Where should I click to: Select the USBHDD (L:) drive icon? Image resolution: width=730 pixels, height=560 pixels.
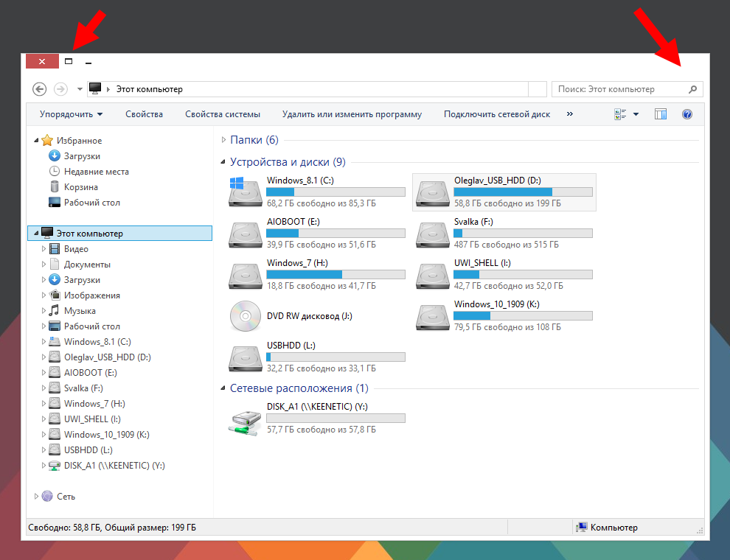245,357
